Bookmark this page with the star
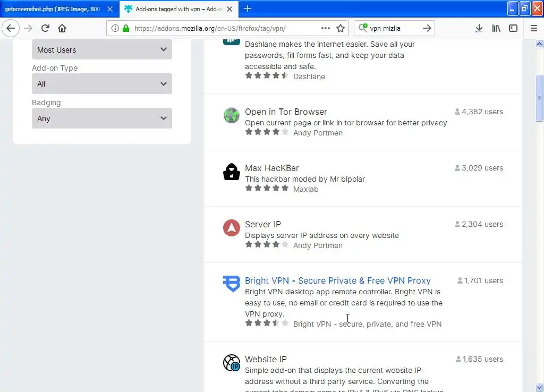The width and height of the screenshot is (544, 392). (x=341, y=28)
